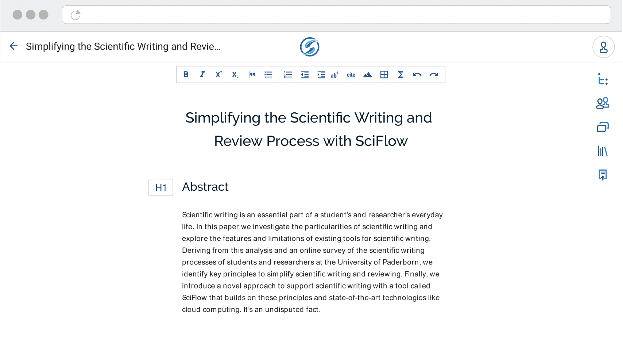This screenshot has height=364, width=623.
Task: Insert a footnote with the ab¹ tool
Action: coord(334,74)
